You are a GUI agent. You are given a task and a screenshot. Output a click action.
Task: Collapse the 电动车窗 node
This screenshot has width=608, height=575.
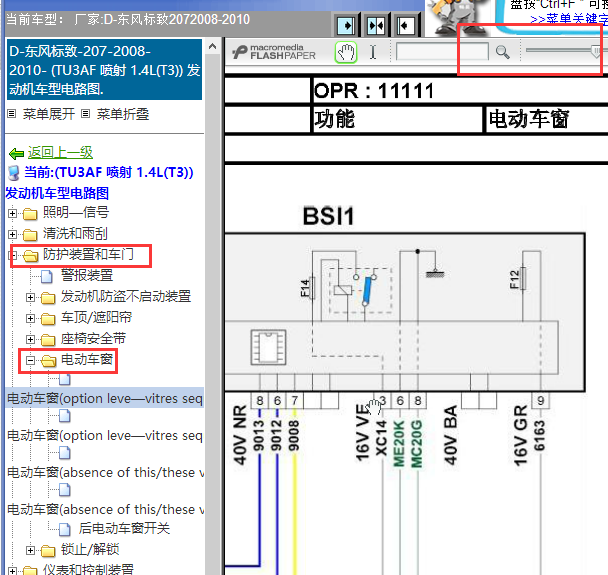30,361
